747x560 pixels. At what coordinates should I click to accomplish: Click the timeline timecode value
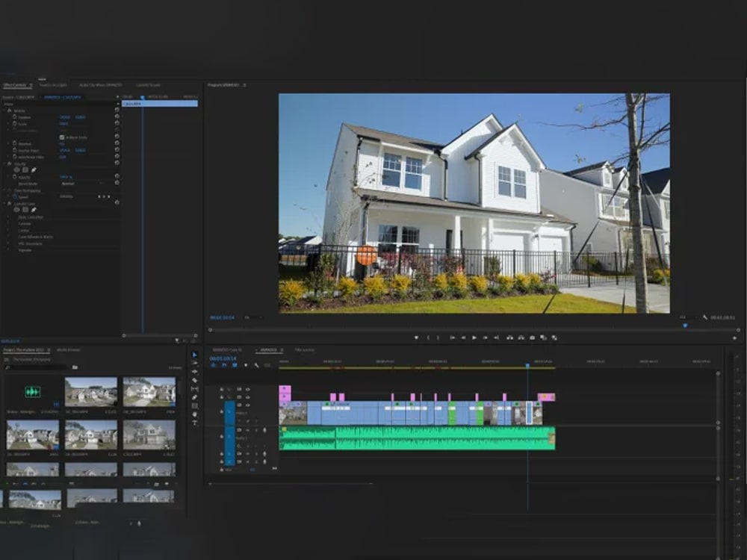pos(223,358)
